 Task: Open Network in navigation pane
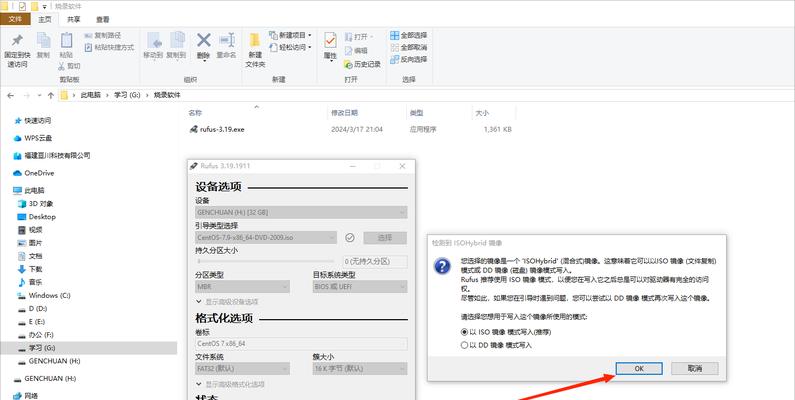coord(25,396)
